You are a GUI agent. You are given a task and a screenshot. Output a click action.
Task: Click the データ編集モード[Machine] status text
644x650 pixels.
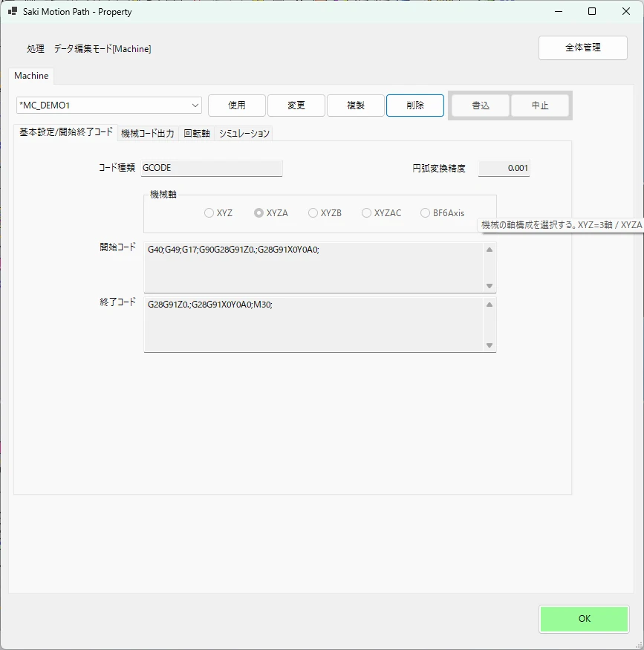[103, 49]
